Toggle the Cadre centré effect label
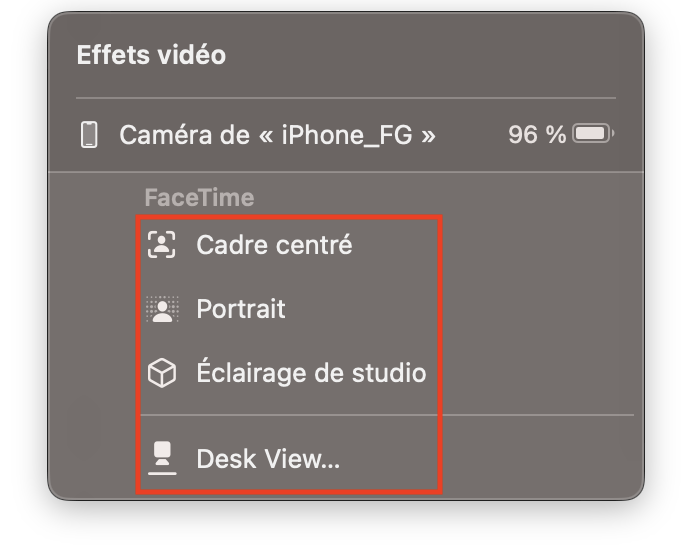The image size is (692, 556). tap(275, 244)
